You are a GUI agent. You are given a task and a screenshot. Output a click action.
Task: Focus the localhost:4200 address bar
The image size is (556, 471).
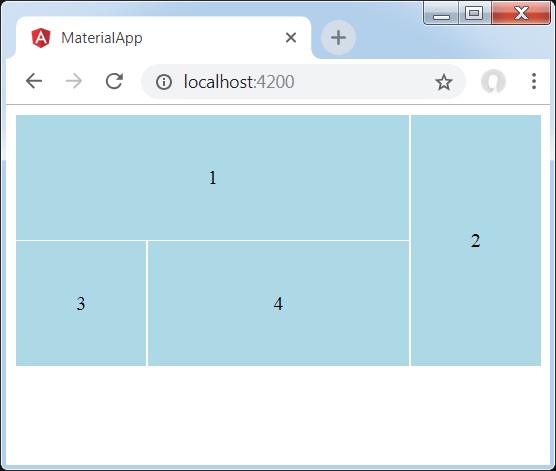(x=303, y=82)
